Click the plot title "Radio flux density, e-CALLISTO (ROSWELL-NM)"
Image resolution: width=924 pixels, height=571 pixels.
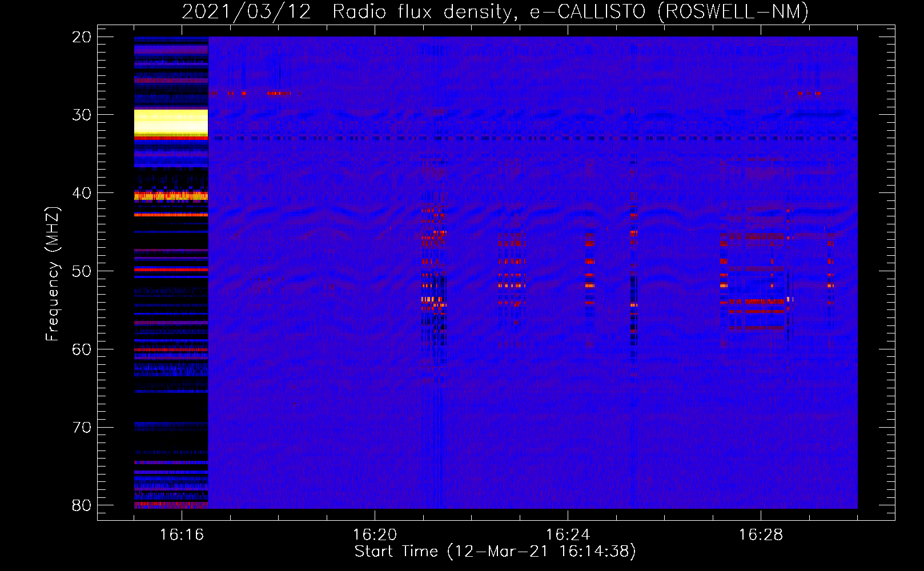(571, 11)
